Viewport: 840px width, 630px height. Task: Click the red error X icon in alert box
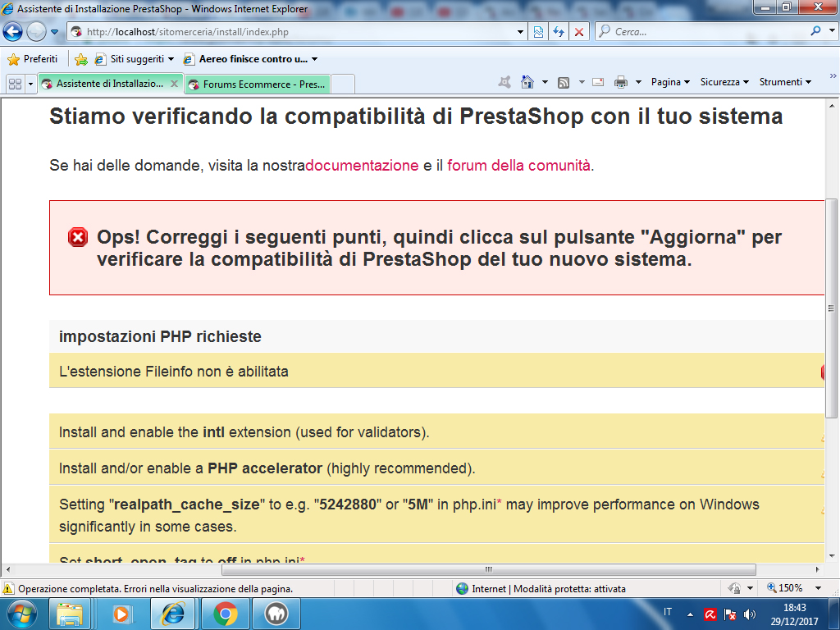pyautogui.click(x=78, y=237)
